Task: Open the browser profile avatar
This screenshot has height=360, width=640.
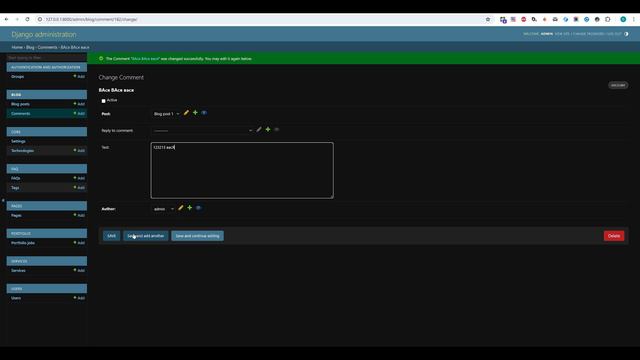Action: [623, 19]
